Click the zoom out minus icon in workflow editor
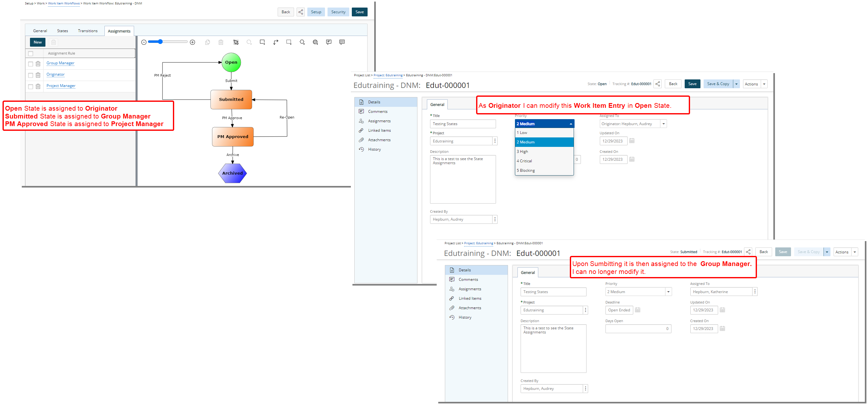The image size is (868, 405). pyautogui.click(x=144, y=42)
